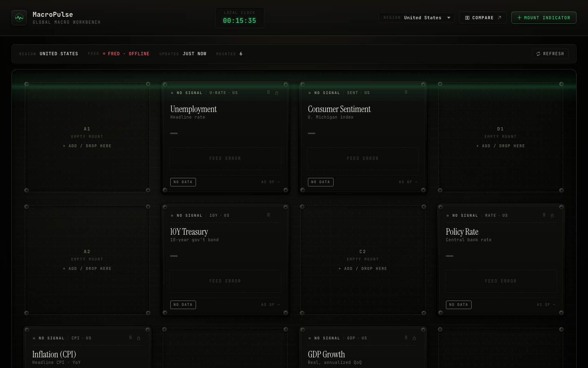The image size is (588, 368).
Task: Click the NO DATA badge on 10Y Treasury card
Action: click(x=183, y=305)
